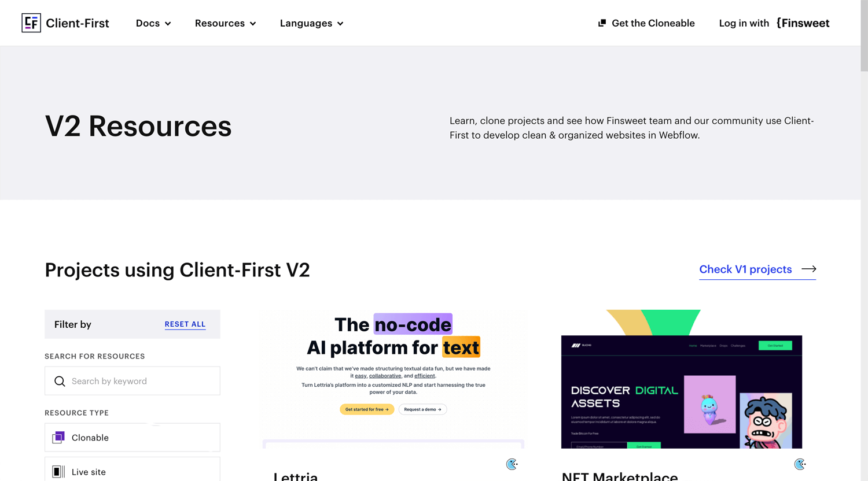Toggle the Live site resource type filter
The height and width of the screenshot is (481, 868).
[133, 469]
